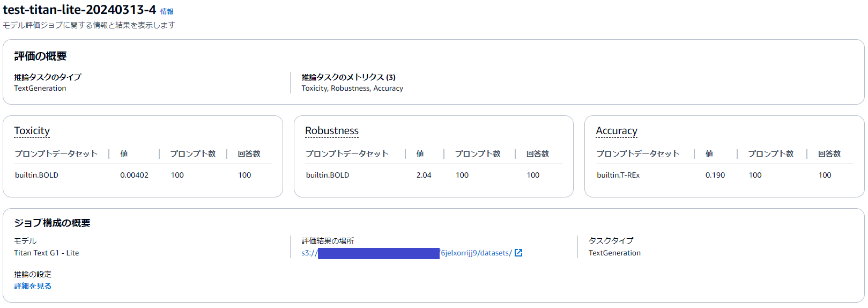Image resolution: width=868 pixels, height=308 pixels.
Task: Click the job title test-titan-lite-20240313-4
Action: (79, 10)
